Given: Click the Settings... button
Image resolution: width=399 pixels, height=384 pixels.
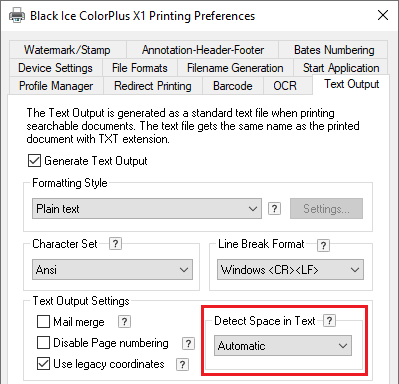Looking at the screenshot, I should (x=326, y=209).
